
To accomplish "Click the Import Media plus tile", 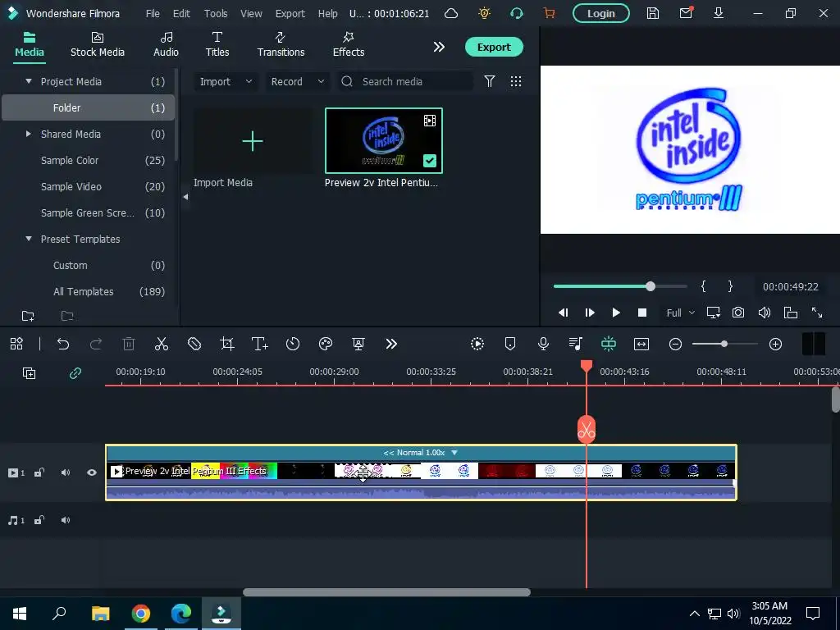I will pos(253,141).
